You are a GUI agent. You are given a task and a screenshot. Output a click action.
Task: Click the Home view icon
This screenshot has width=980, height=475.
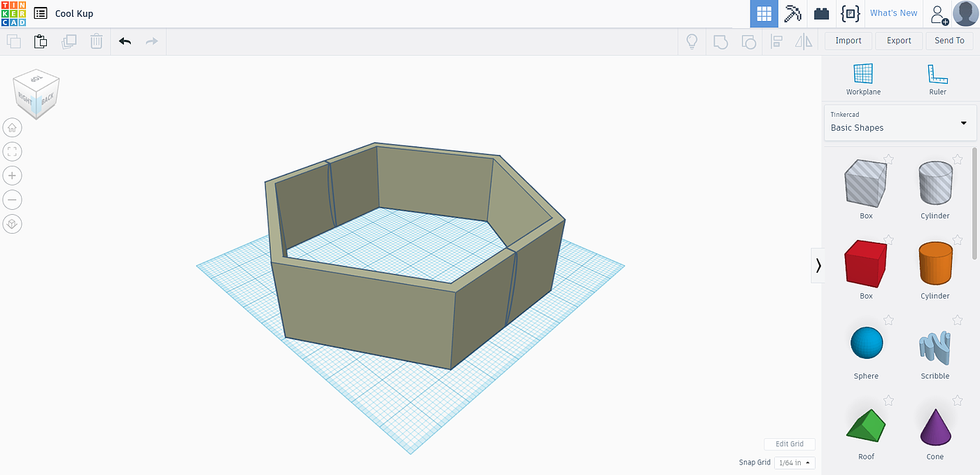click(x=13, y=127)
